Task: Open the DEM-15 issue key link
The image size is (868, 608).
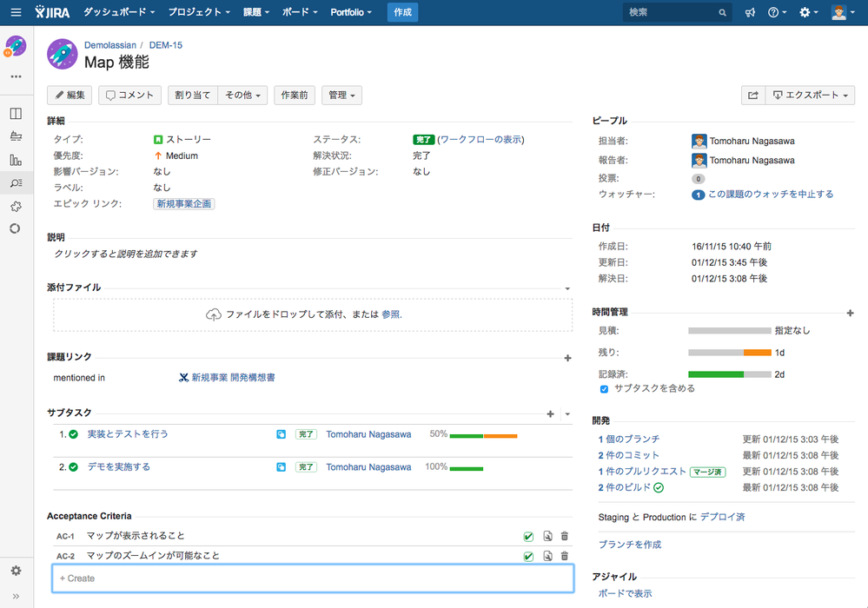Action: 165,45
